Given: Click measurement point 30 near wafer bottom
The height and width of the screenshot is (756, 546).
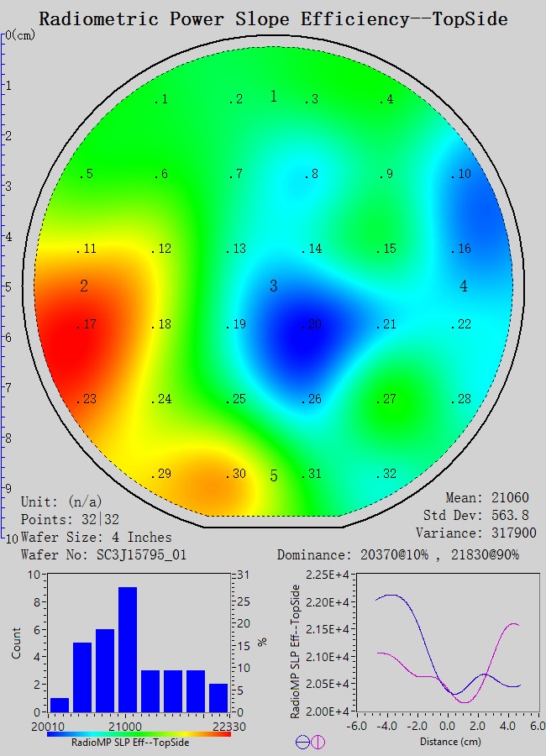Looking at the screenshot, I should pos(236,475).
